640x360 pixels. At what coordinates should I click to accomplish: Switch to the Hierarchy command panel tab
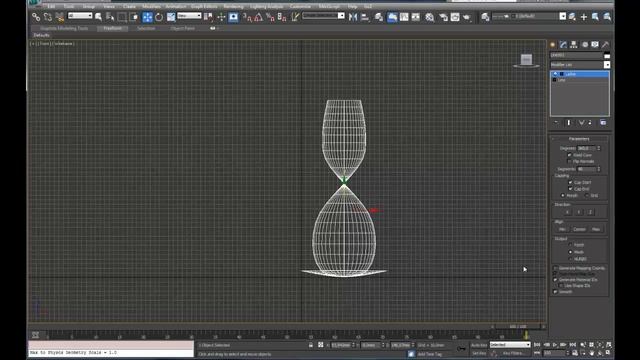(x=574, y=44)
